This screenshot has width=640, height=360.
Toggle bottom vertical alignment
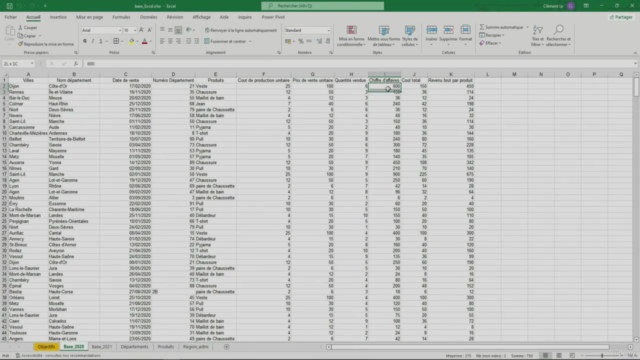click(x=178, y=30)
